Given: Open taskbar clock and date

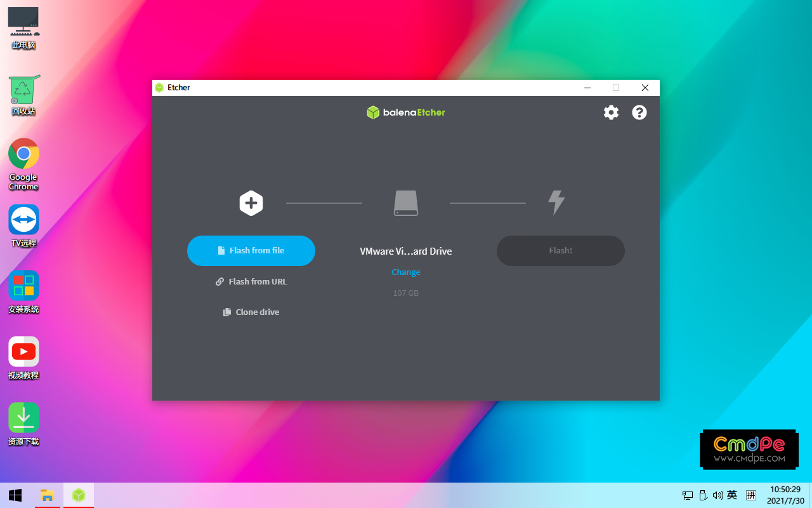Looking at the screenshot, I should click(785, 495).
